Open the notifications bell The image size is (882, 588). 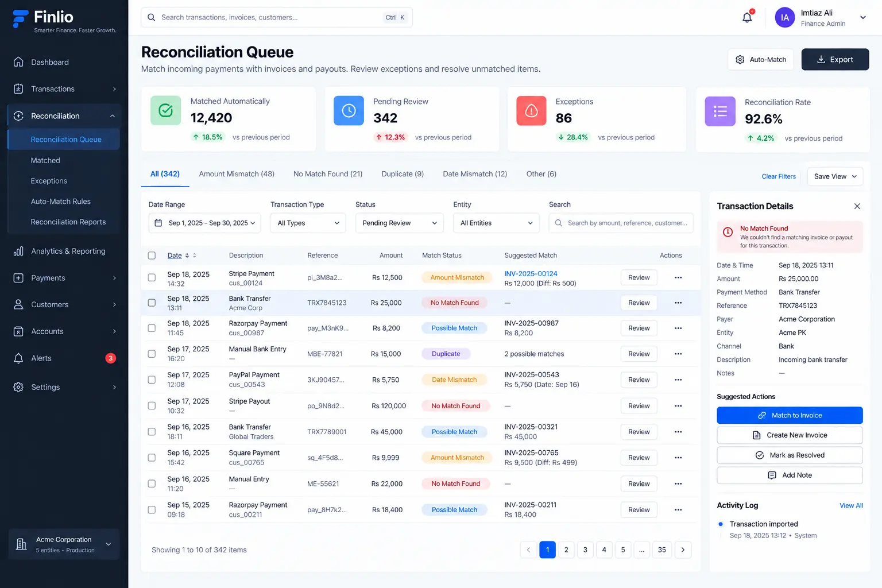747,17
